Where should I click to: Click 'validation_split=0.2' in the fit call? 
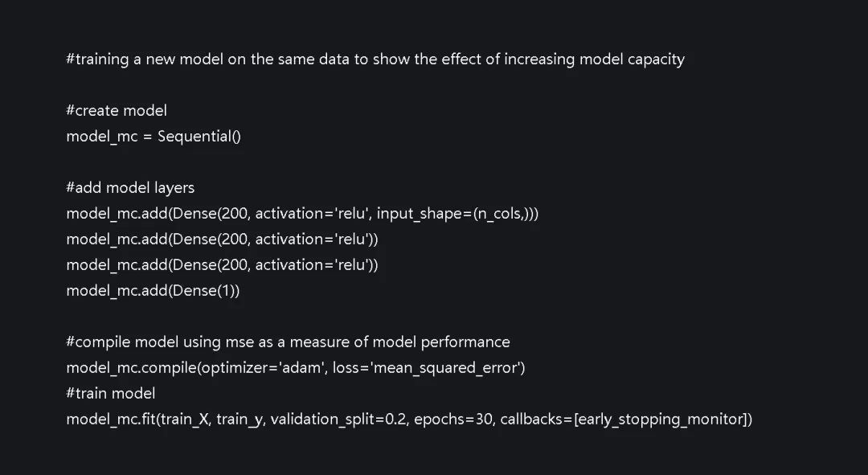point(338,420)
